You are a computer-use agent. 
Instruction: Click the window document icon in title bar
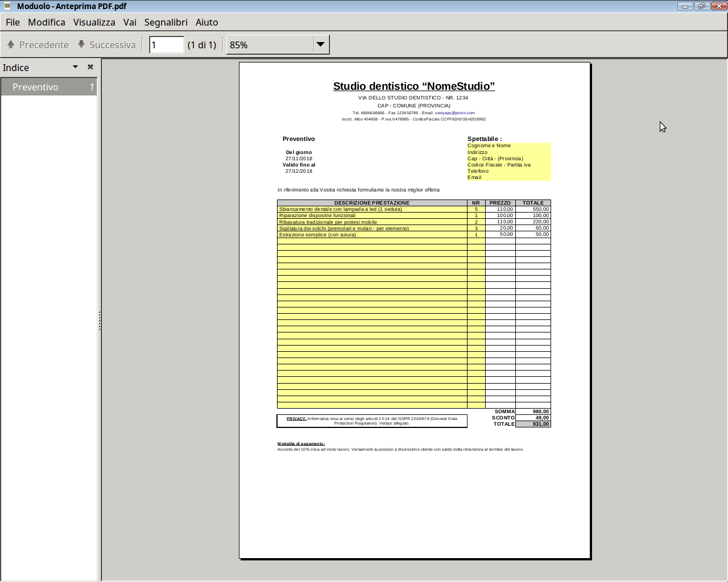(x=7, y=6)
